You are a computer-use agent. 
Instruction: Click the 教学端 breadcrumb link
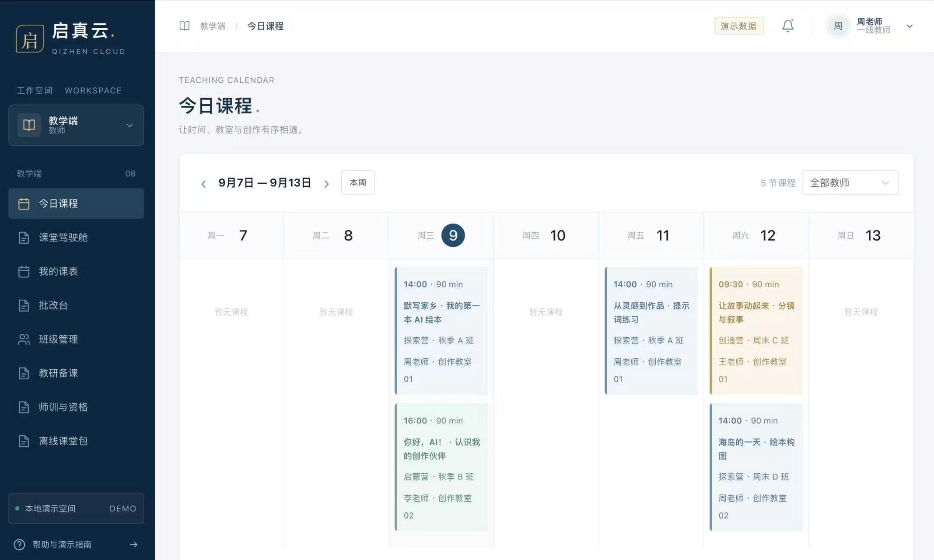tap(213, 26)
